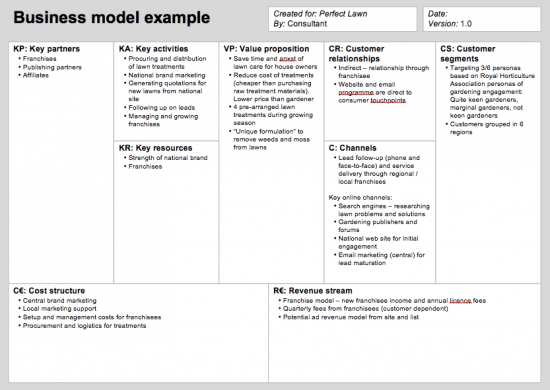Click the underlined word 'licence' in revenue stream

tap(460, 301)
